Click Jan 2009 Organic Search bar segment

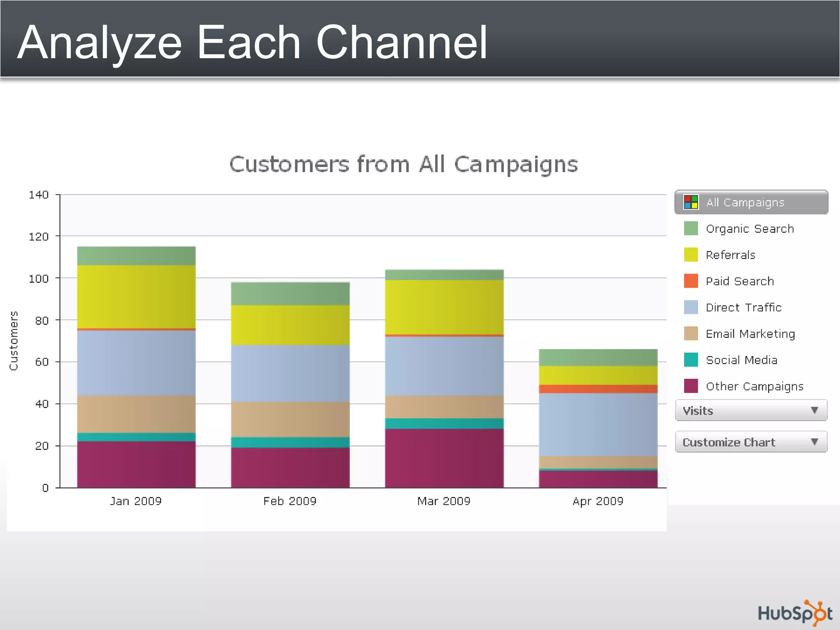(x=136, y=256)
